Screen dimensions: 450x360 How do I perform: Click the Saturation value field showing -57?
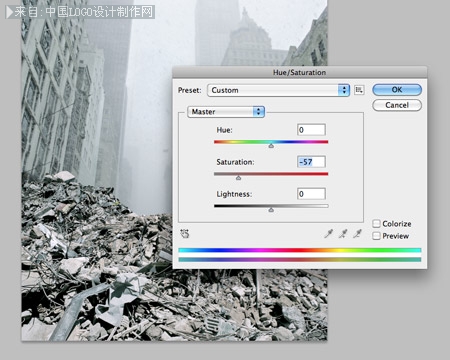pos(311,162)
